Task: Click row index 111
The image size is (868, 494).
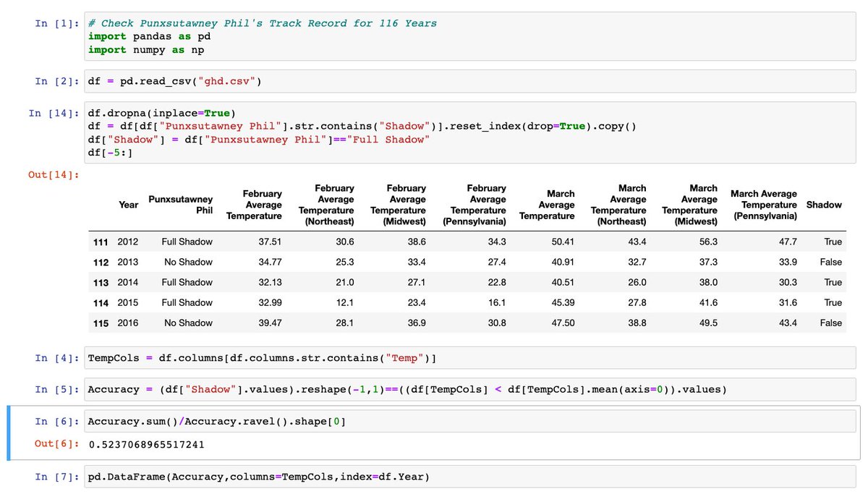Action: [x=102, y=242]
